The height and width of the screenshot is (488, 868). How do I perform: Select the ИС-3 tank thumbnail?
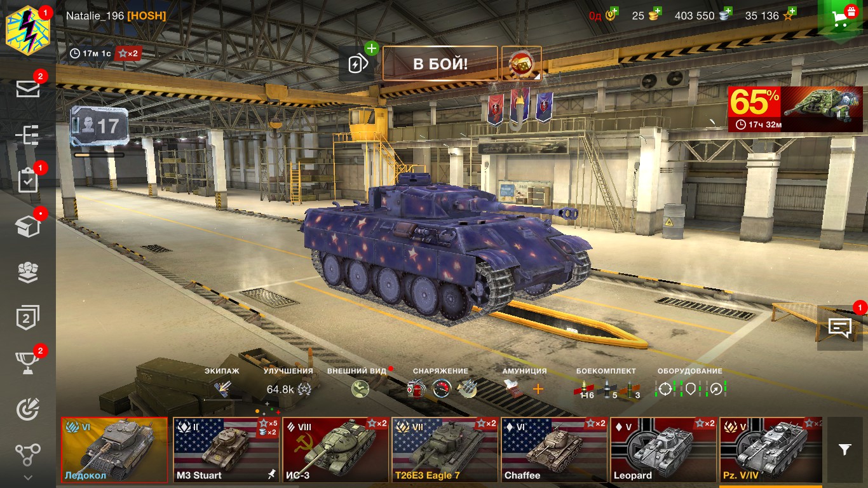[x=336, y=450]
